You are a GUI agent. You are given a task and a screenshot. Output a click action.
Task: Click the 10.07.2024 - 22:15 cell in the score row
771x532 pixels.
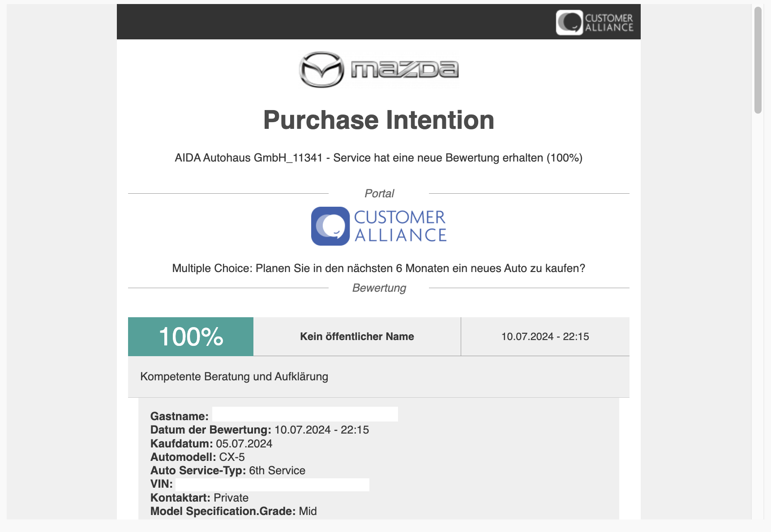(x=545, y=336)
